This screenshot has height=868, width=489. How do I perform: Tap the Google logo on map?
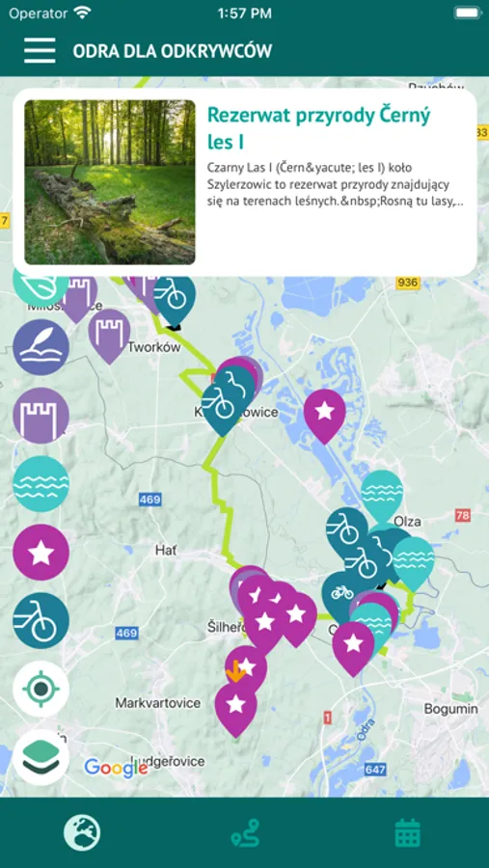(116, 768)
